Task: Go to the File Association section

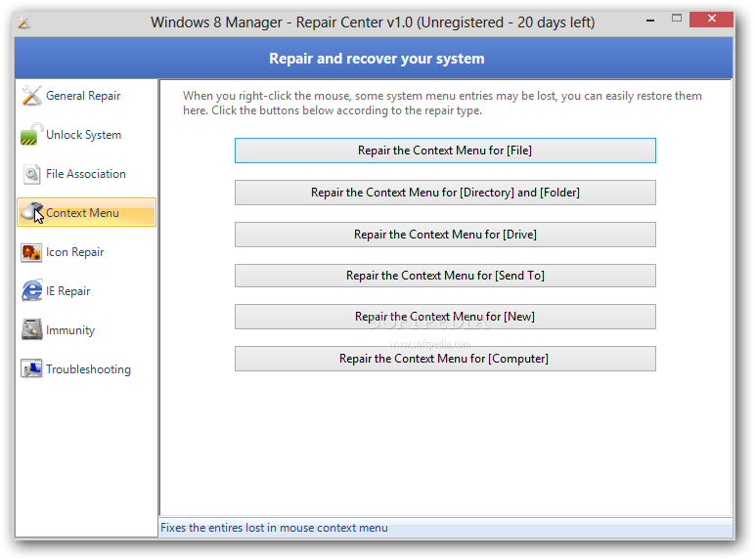Action: [x=86, y=174]
